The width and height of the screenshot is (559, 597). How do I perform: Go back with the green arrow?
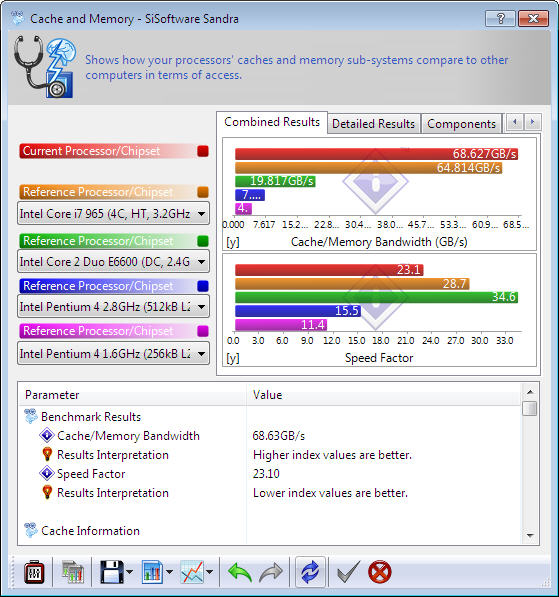[240, 572]
